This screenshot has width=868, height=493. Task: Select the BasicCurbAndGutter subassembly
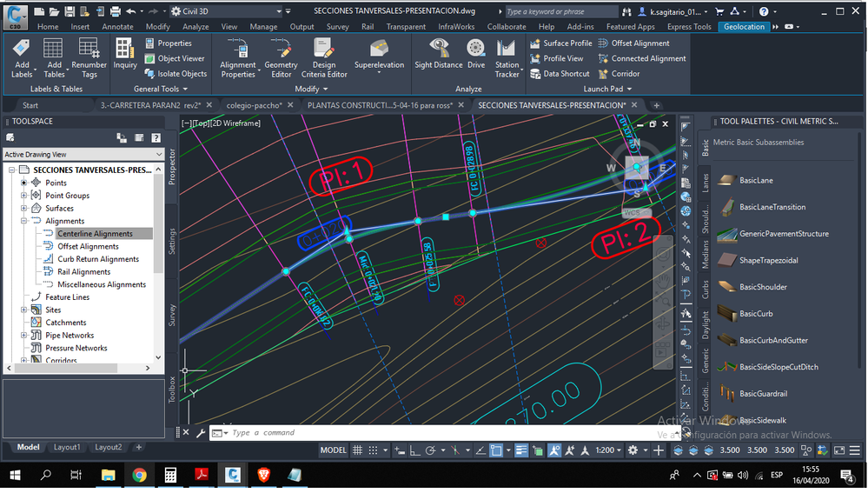[x=763, y=340]
